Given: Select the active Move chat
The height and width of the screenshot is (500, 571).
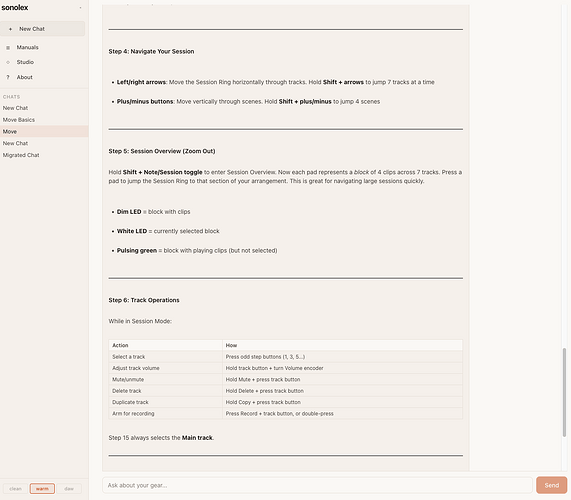Looking at the screenshot, I should pyautogui.click(x=44, y=131).
